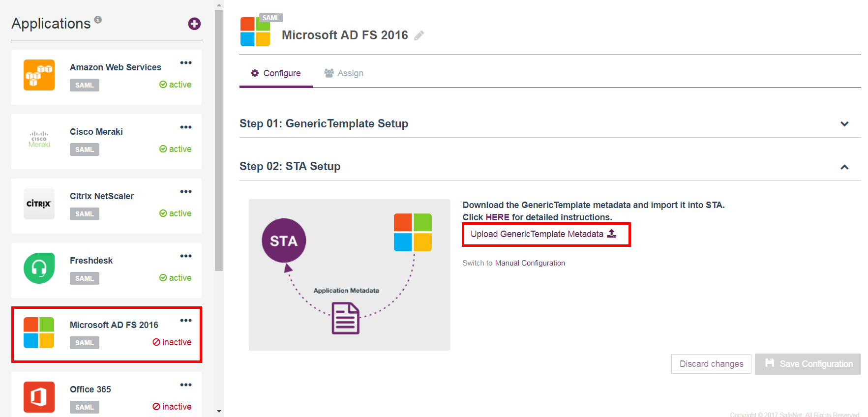Click the Microsoft logo in the diagram
The width and height of the screenshot is (868, 417).
click(413, 232)
